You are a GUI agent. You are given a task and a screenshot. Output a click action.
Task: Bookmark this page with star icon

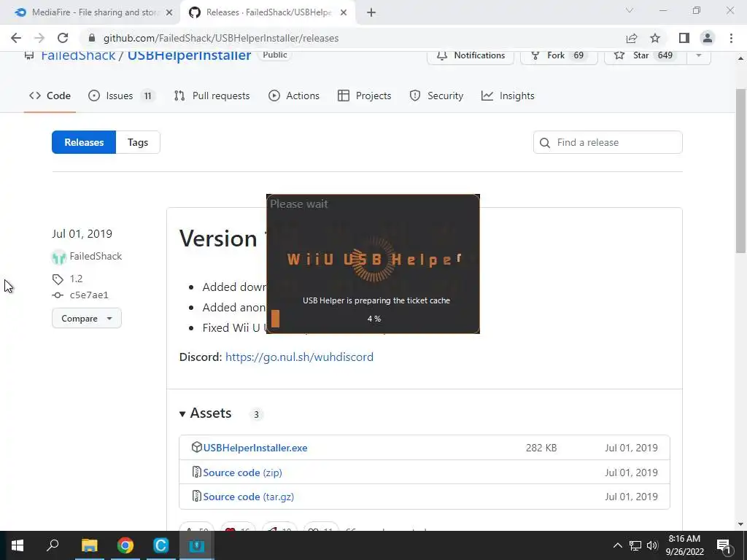(655, 38)
